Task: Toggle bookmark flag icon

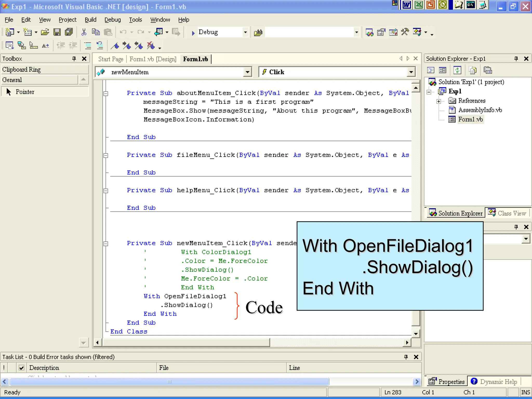Action: 115,46
